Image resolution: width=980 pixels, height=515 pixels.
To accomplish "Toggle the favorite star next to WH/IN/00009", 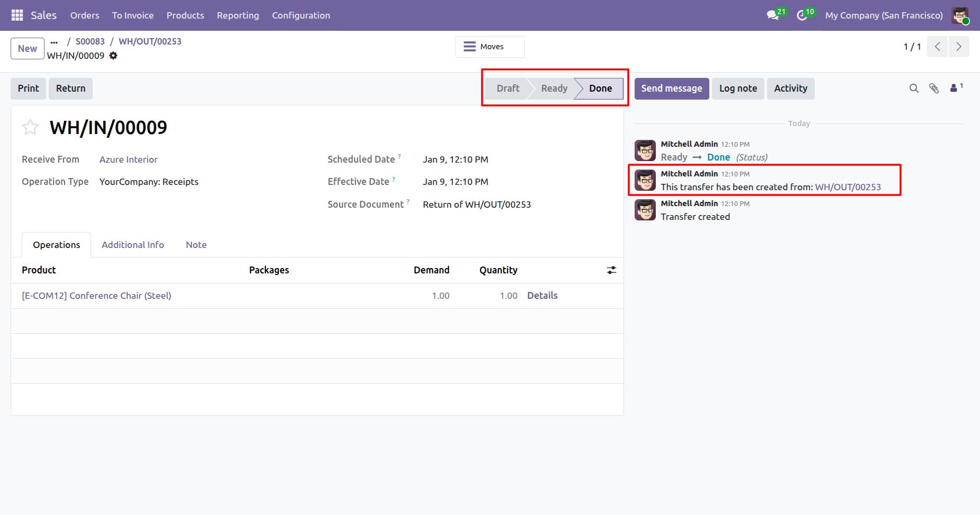I will tap(30, 127).
